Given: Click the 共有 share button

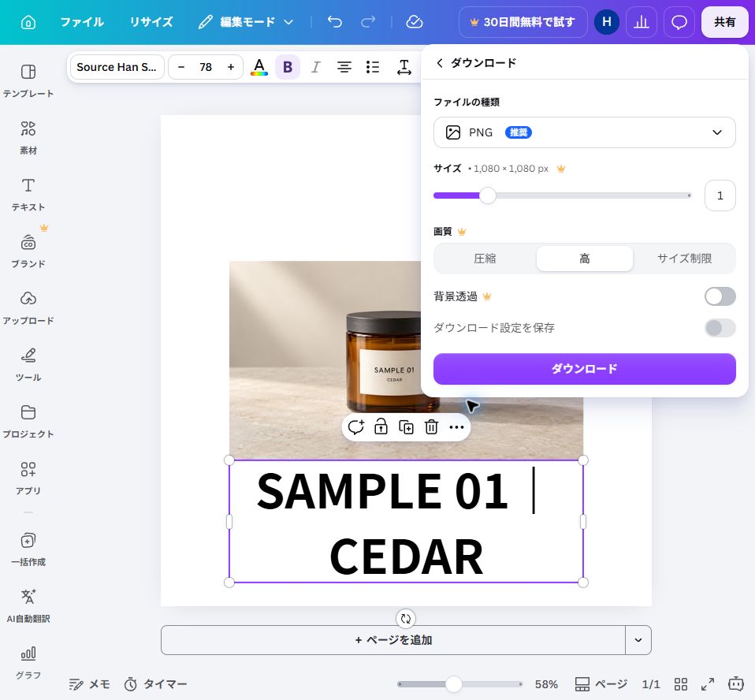Looking at the screenshot, I should pos(725,22).
